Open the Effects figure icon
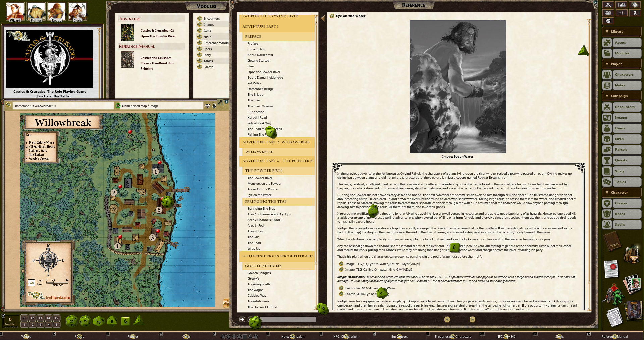The width and height of the screenshot is (644, 340). tap(634, 13)
